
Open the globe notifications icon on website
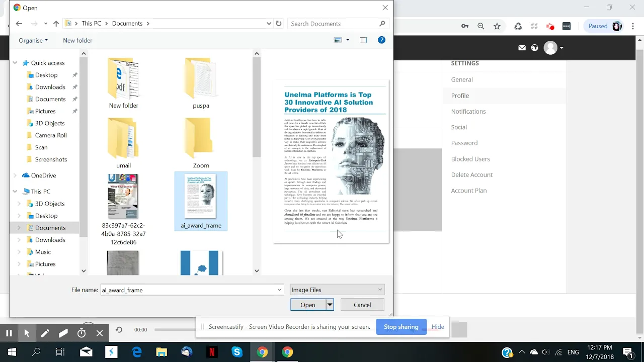[x=535, y=48]
